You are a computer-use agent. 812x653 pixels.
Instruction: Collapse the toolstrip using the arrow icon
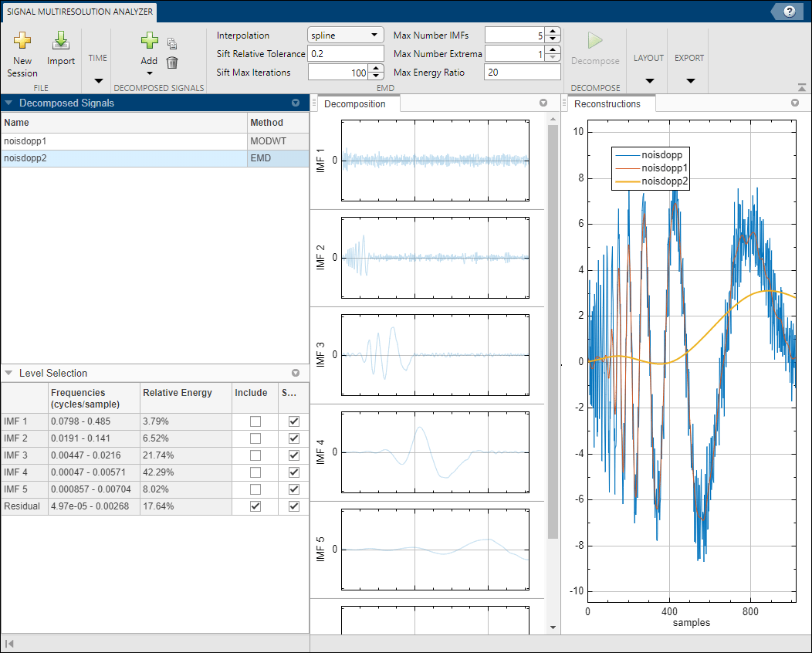click(x=801, y=88)
